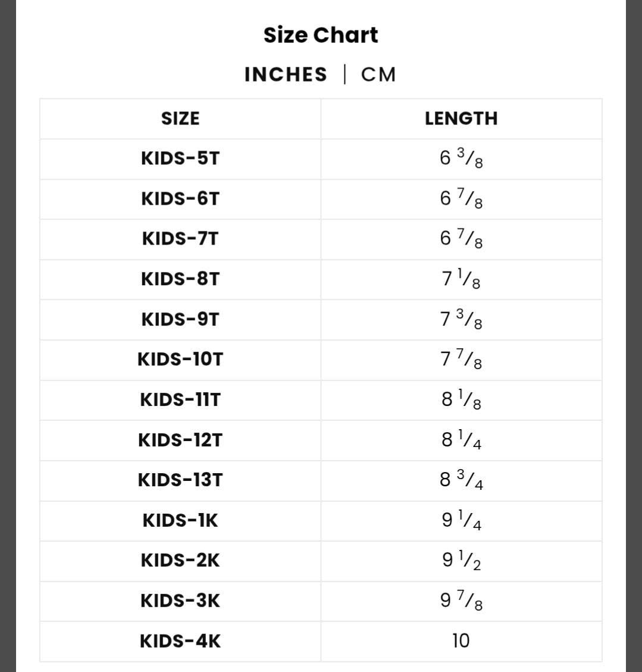Select the SIZE column header
This screenshot has width=642, height=672.
click(180, 118)
